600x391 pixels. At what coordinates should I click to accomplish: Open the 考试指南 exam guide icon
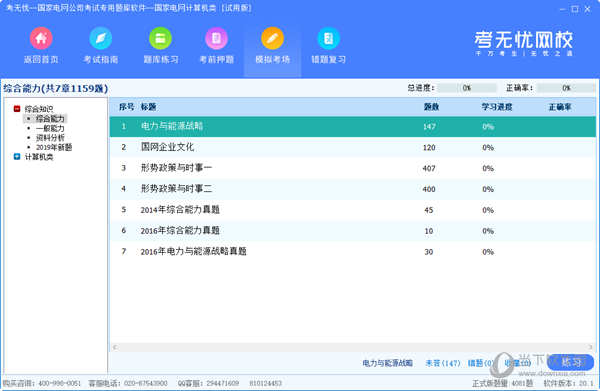[x=101, y=38]
